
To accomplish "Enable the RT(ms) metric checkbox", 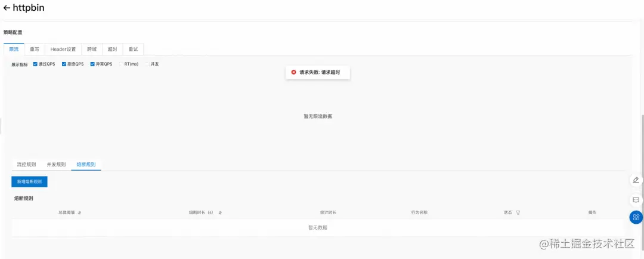I will pos(121,64).
